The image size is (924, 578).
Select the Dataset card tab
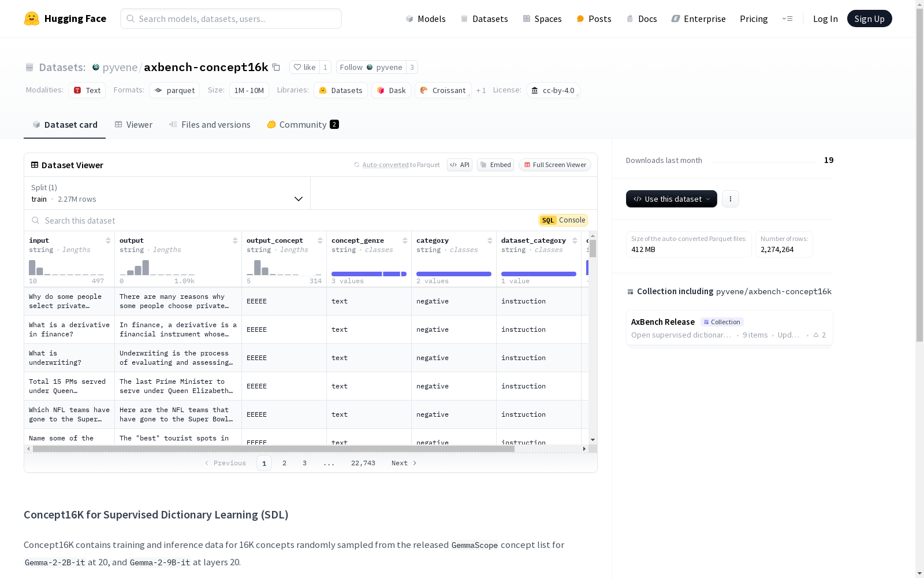tap(65, 124)
